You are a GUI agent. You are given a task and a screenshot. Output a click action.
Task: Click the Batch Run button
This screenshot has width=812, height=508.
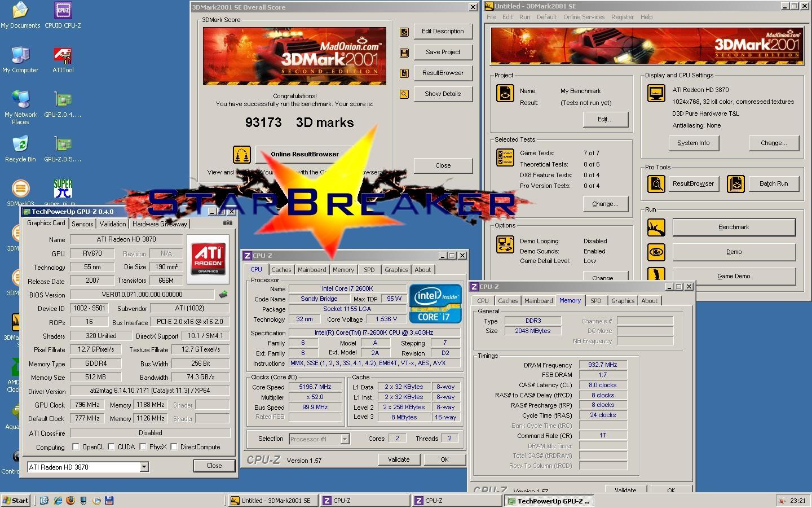click(774, 183)
